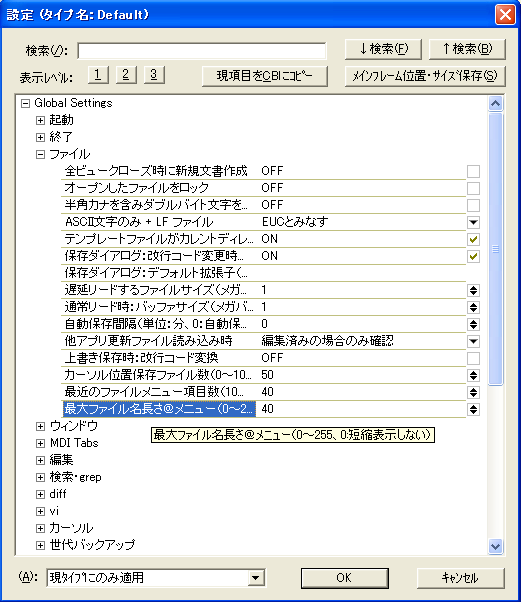Click the scrollbar down arrow
This screenshot has width=521, height=602.
coord(495,546)
